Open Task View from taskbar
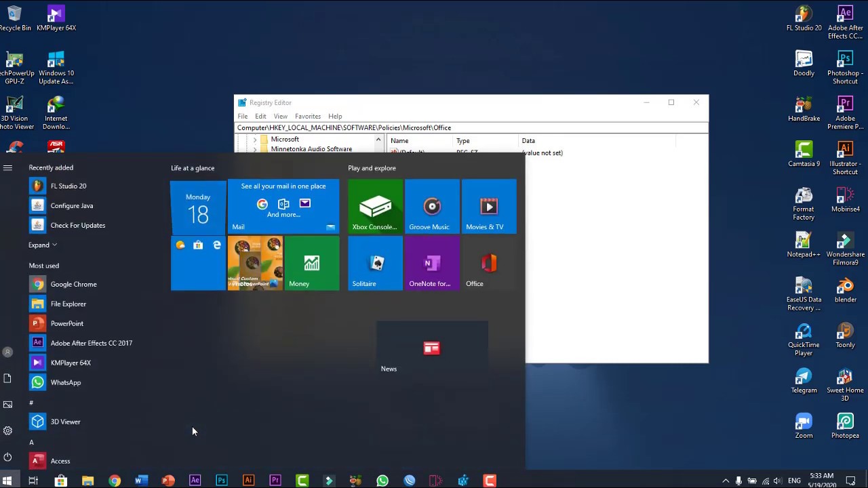 point(33,481)
